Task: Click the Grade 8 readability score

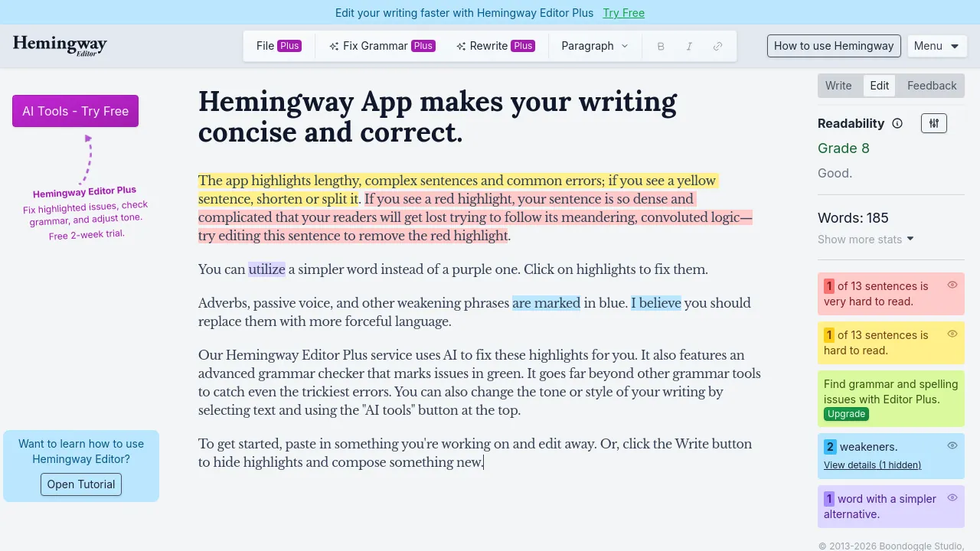Action: [844, 148]
